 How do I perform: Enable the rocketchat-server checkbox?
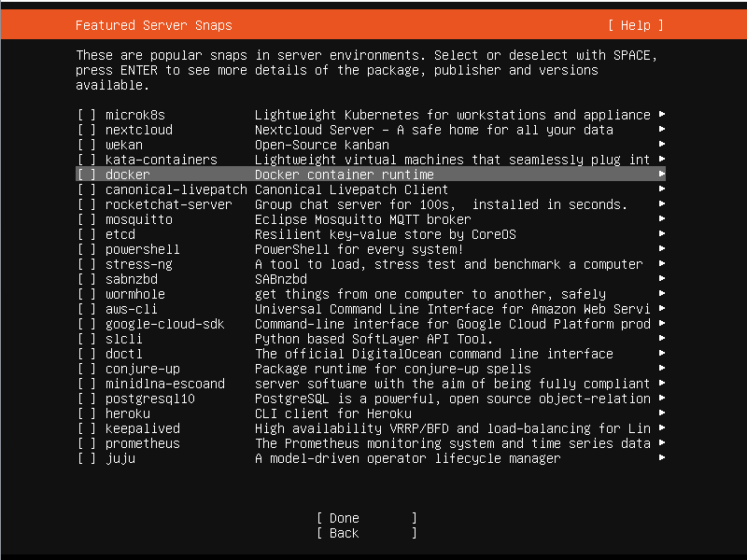pos(87,204)
